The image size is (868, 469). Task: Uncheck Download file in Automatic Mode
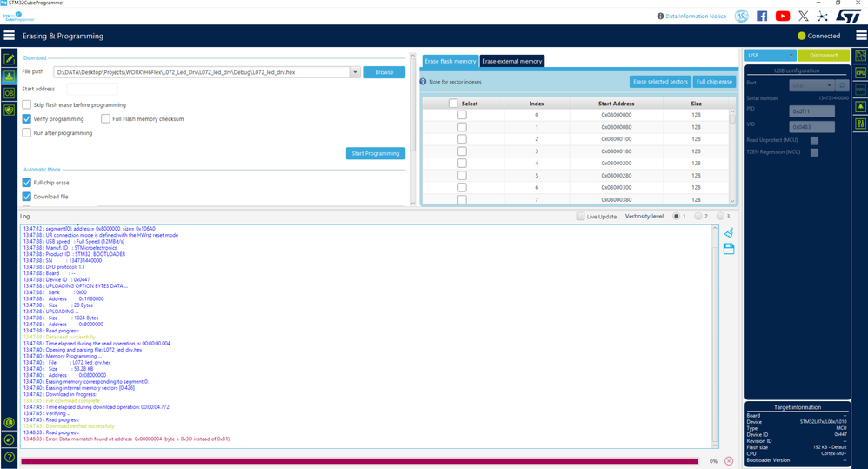pos(27,197)
